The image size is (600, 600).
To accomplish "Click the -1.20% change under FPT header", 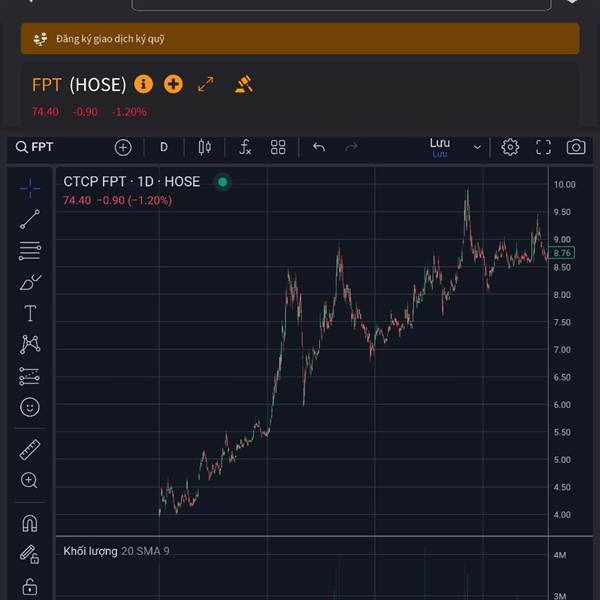I will click(129, 112).
